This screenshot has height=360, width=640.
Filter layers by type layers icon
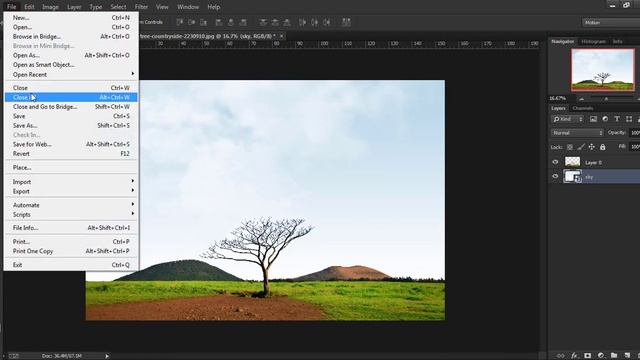coord(617,119)
